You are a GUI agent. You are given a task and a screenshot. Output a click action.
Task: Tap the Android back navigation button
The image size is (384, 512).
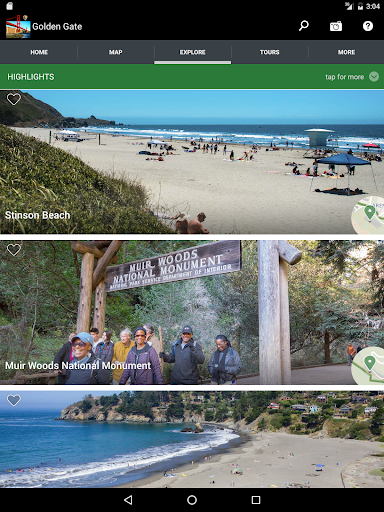tap(128, 500)
